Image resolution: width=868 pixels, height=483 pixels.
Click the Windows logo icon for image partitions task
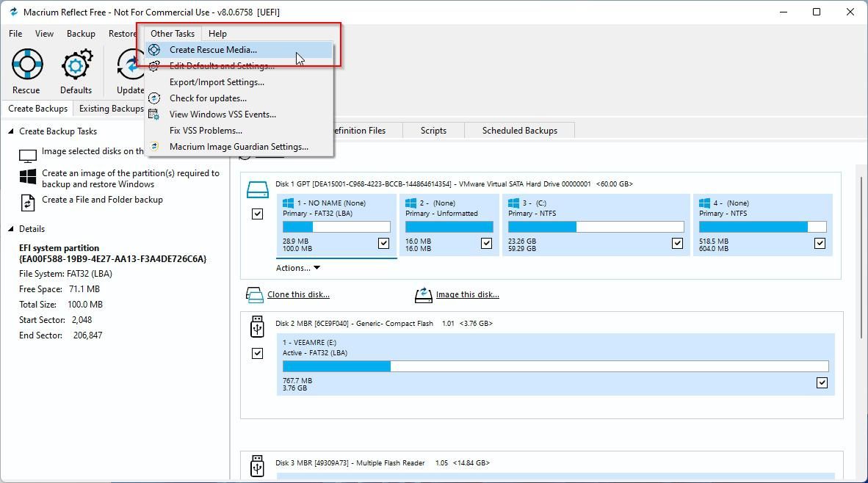(x=28, y=177)
